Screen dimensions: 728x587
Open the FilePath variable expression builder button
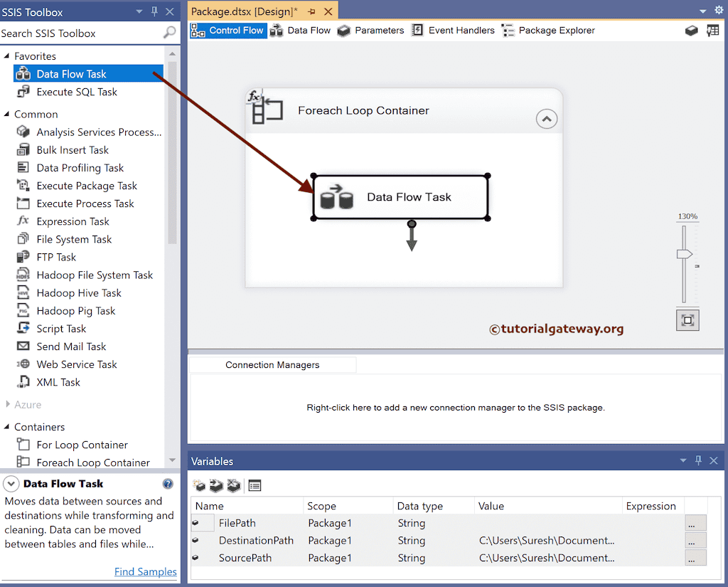click(x=695, y=523)
